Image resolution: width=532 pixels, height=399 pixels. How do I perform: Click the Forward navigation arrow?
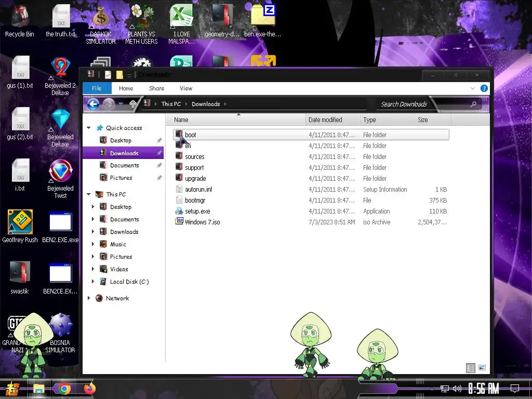pyautogui.click(x=109, y=104)
